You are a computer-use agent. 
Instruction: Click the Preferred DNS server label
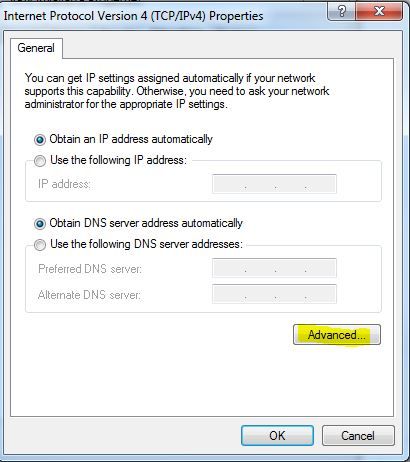point(90,269)
